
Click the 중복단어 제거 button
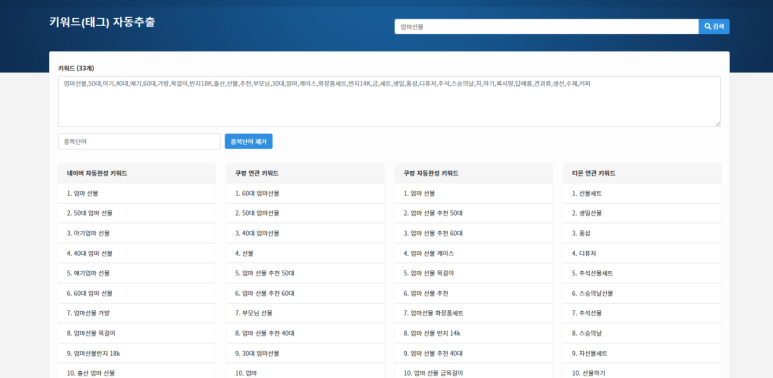(x=248, y=141)
